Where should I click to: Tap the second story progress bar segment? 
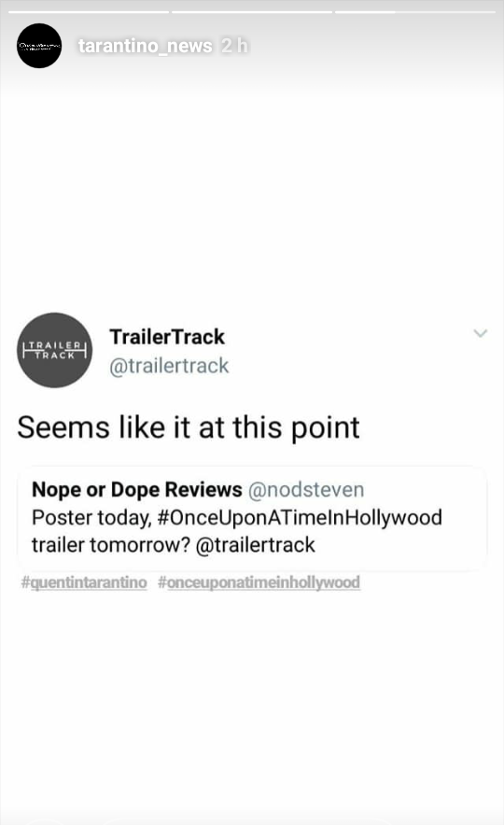(x=252, y=11)
